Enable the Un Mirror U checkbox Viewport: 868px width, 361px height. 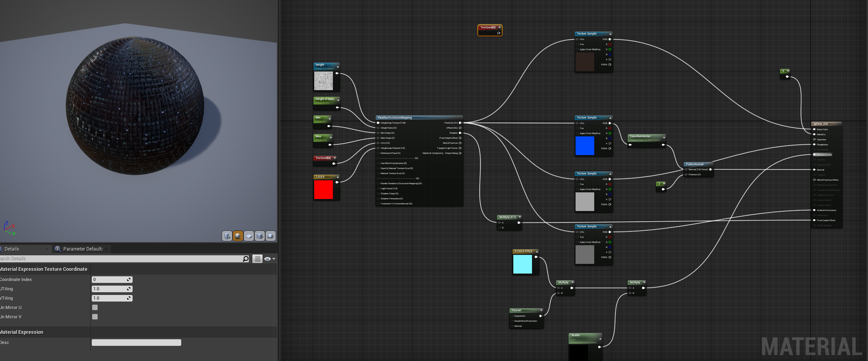tap(95, 307)
